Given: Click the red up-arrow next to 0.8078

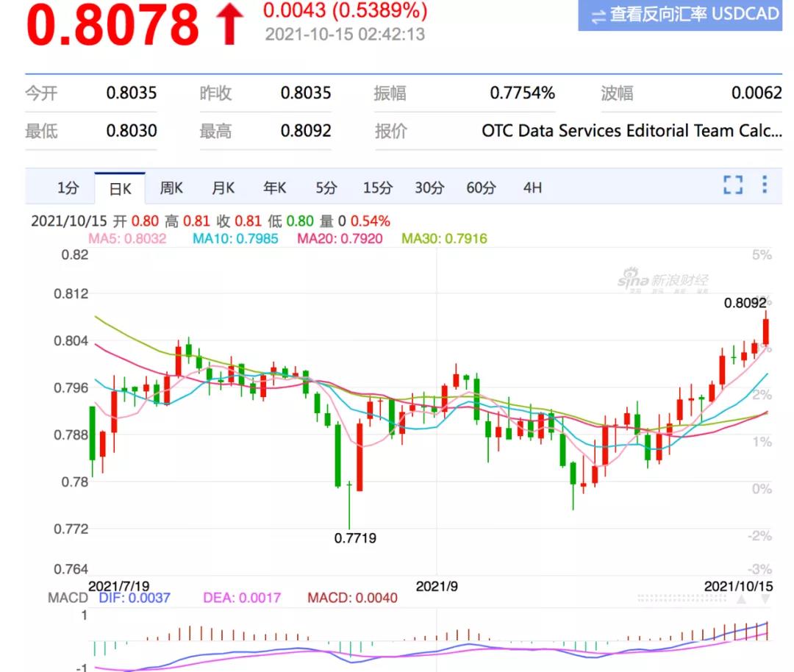Looking at the screenshot, I should point(229,25).
